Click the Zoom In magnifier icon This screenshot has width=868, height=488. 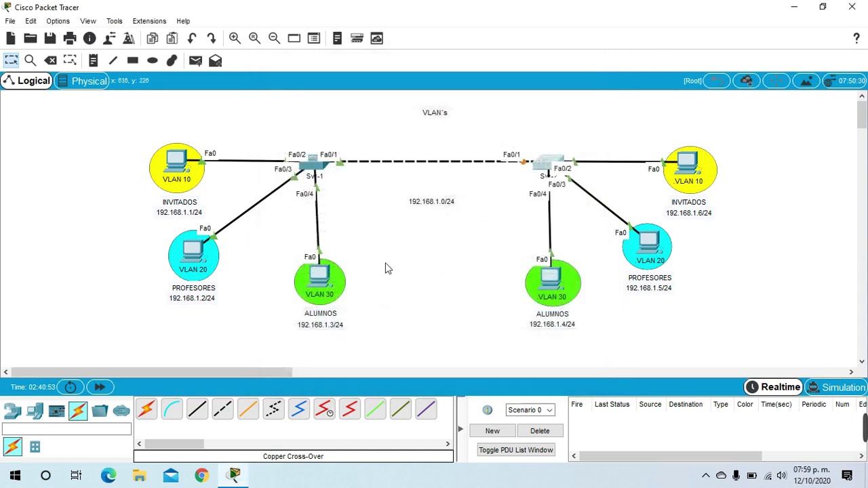235,39
